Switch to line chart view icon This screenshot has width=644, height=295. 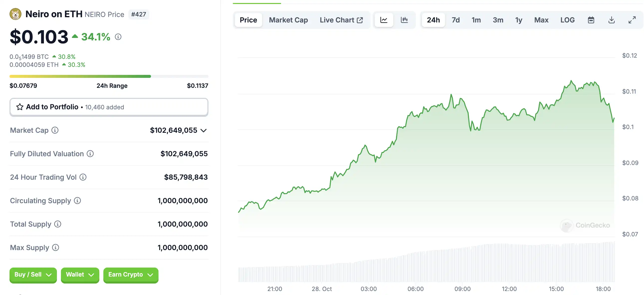pos(383,20)
